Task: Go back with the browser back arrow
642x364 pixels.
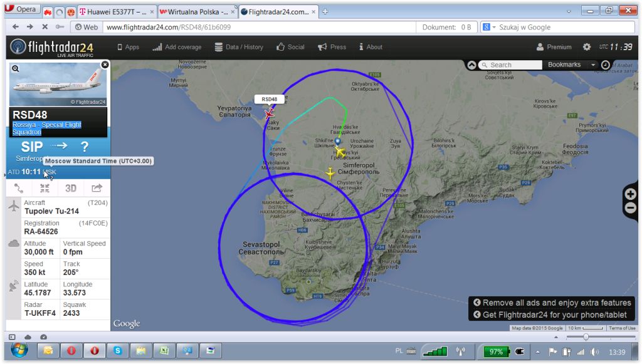Action: (16, 27)
